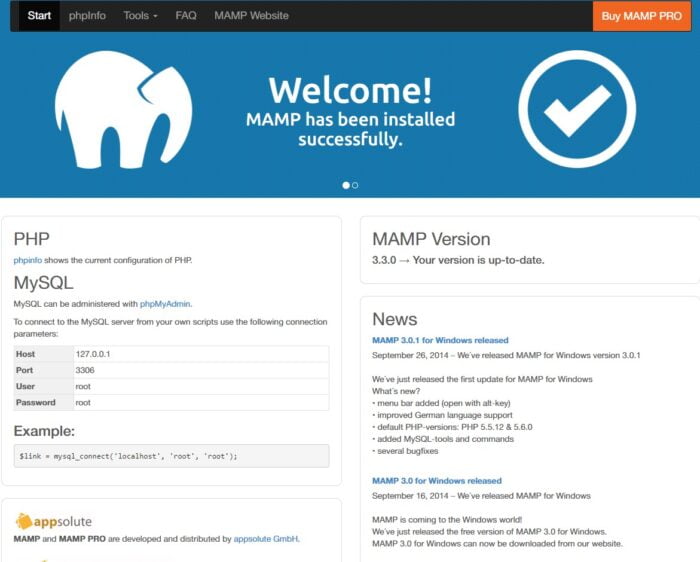Open the appsolute GmbH link
Screen dimensions: 700x562
266,539
